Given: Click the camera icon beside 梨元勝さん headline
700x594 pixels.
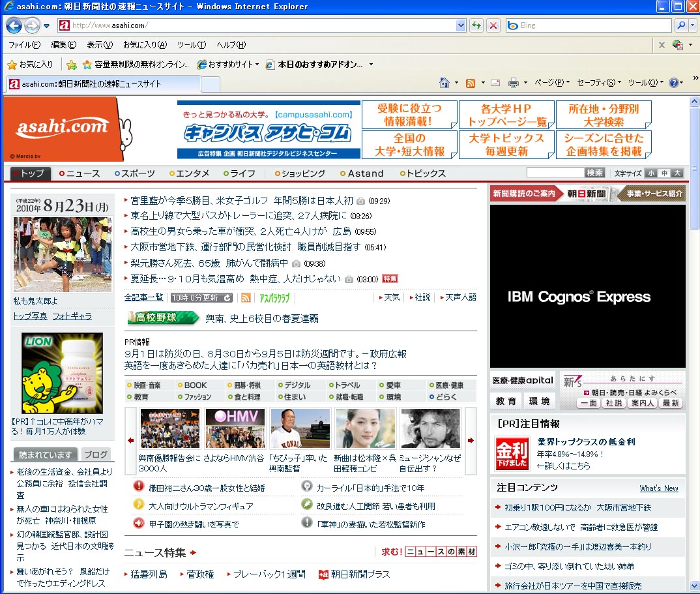Looking at the screenshot, I should [x=295, y=264].
